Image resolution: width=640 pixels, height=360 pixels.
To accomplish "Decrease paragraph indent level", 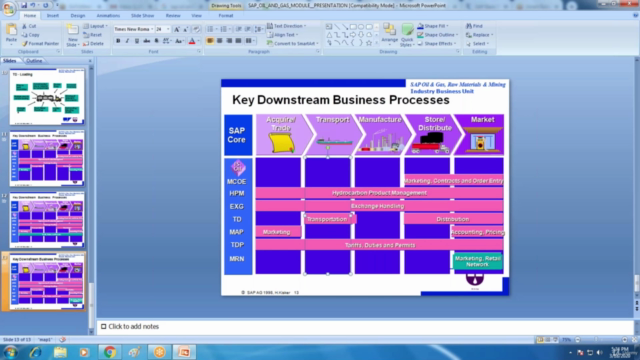I will point(239,29).
